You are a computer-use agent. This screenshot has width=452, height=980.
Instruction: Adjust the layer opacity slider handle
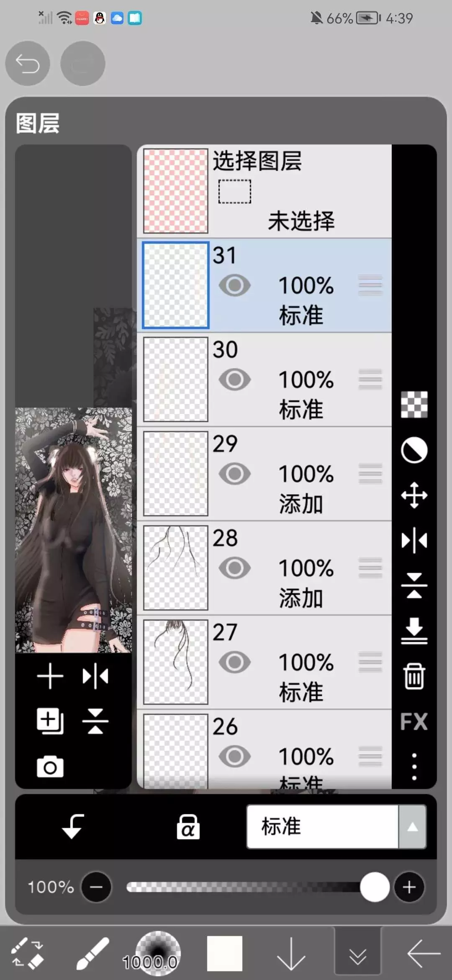pos(375,887)
